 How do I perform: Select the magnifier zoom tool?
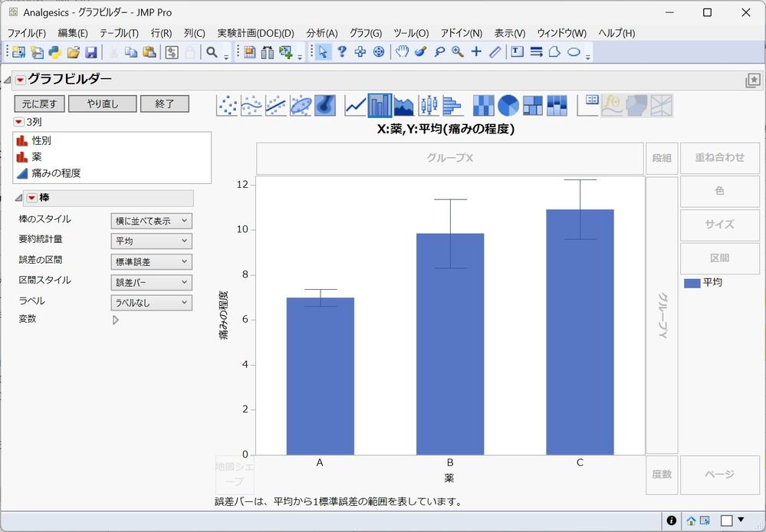[x=458, y=52]
